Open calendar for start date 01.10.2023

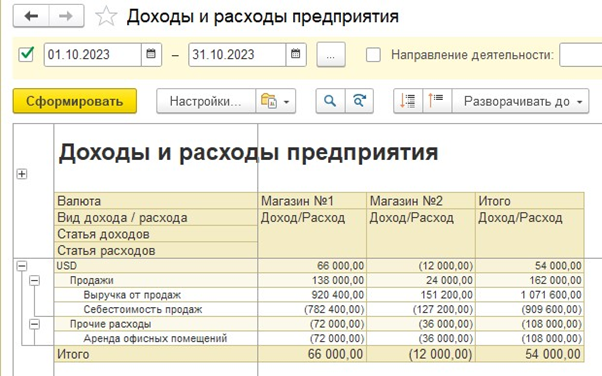tap(151, 55)
